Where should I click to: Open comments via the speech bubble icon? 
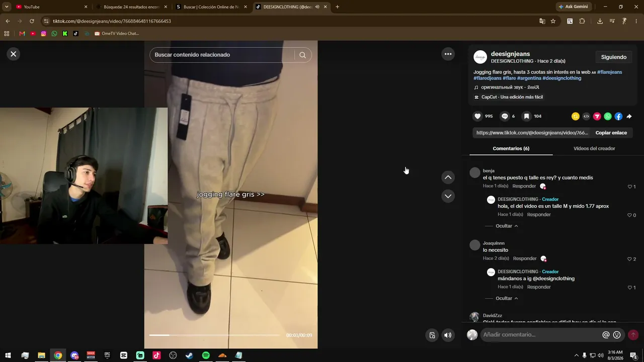(505, 116)
